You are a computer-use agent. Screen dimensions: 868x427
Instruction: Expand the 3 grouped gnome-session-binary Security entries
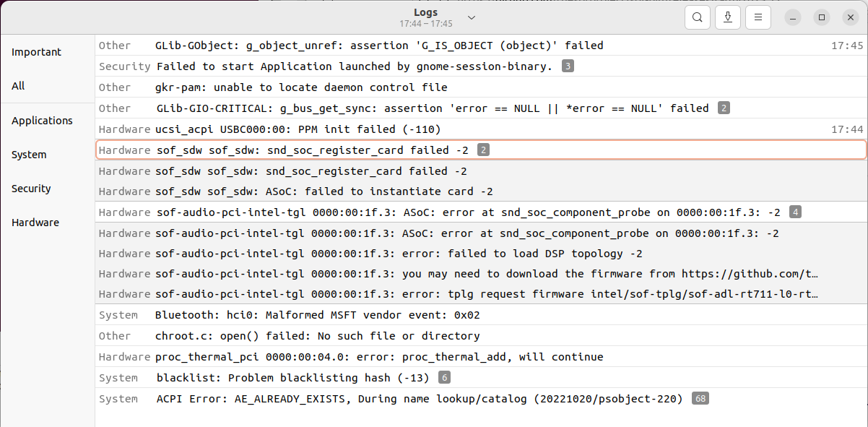pos(567,66)
